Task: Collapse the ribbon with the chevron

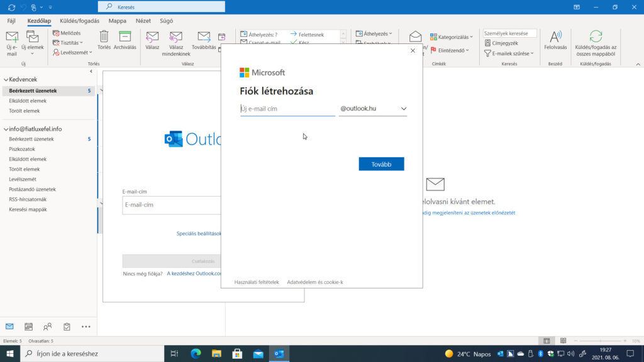Action: [x=638, y=65]
